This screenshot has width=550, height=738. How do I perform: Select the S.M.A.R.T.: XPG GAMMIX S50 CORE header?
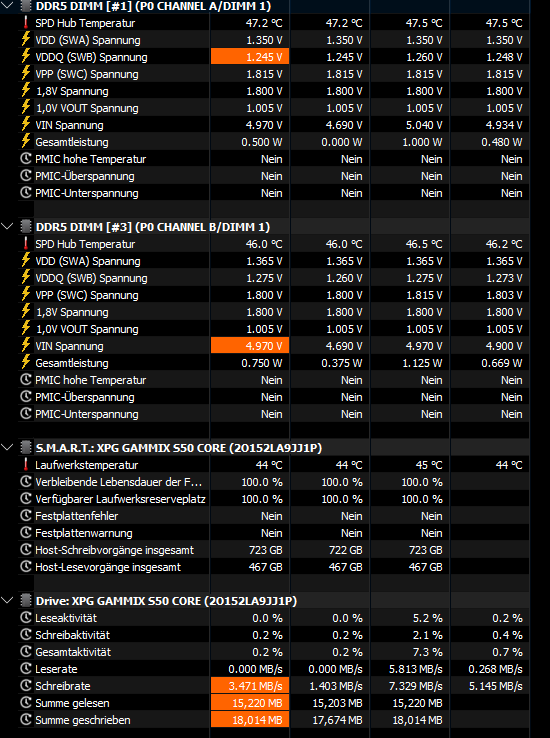(x=179, y=448)
